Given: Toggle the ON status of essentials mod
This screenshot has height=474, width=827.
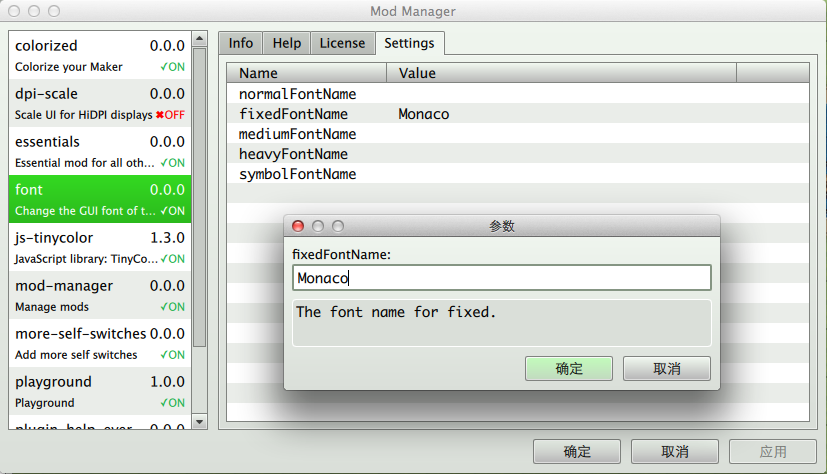Looking at the screenshot, I should pyautogui.click(x=172, y=163).
